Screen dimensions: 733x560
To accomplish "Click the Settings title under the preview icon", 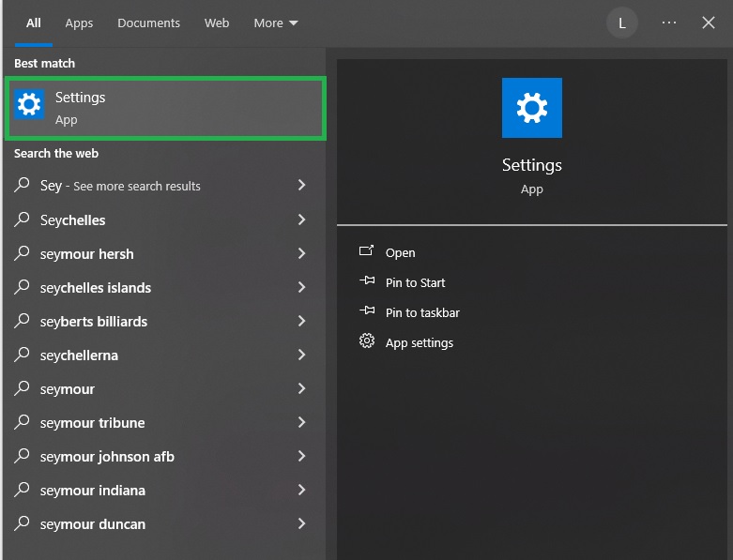I will [x=532, y=165].
